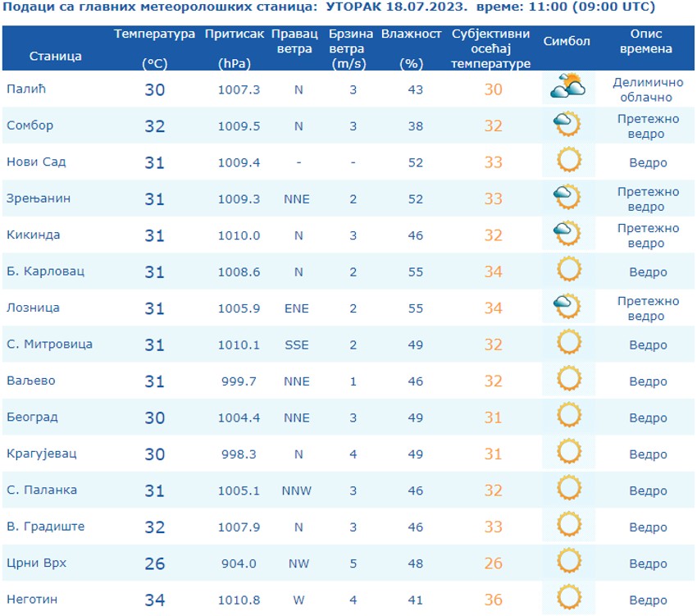
Task: Click the sun icon in Неготин row
Action: (x=569, y=597)
